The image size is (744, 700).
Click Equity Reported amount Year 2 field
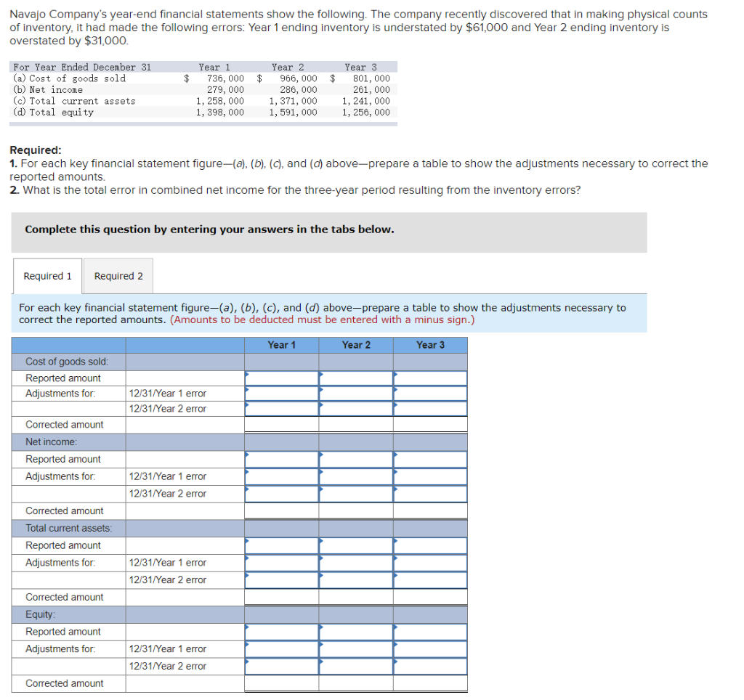[356, 632]
